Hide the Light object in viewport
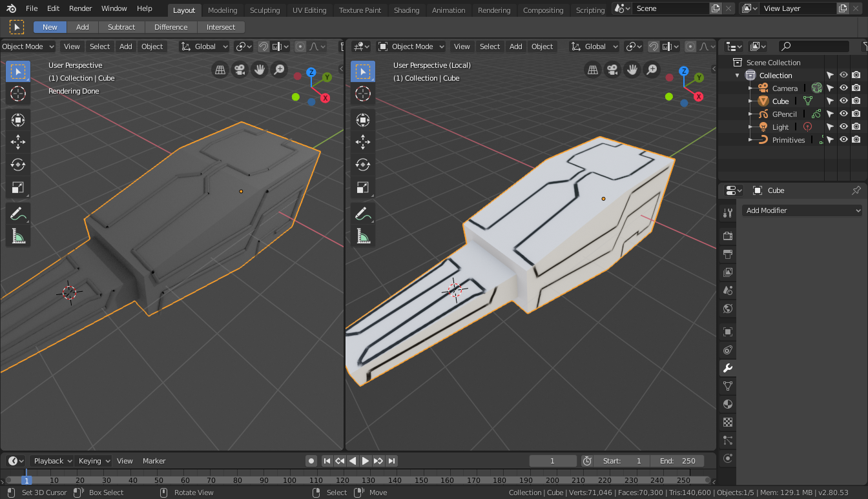868x499 pixels. [x=843, y=127]
